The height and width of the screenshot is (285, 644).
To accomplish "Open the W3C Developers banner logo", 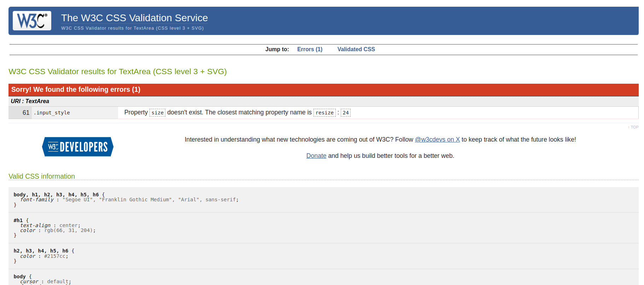I will (78, 147).
